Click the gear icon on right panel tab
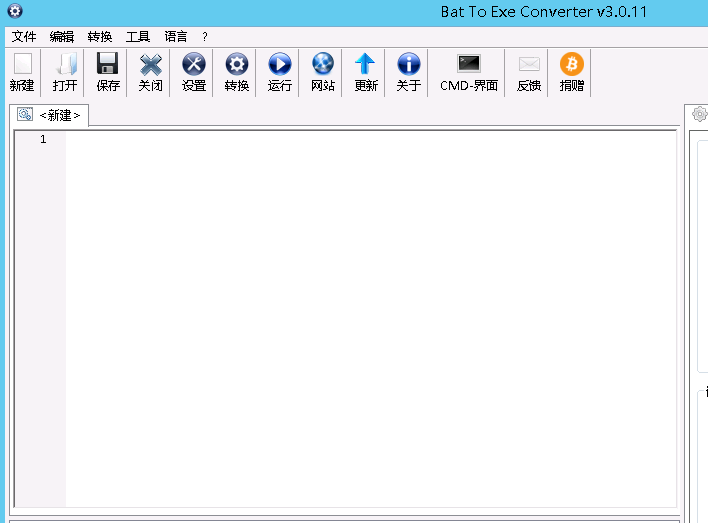The height and width of the screenshot is (523, 708). point(699,114)
